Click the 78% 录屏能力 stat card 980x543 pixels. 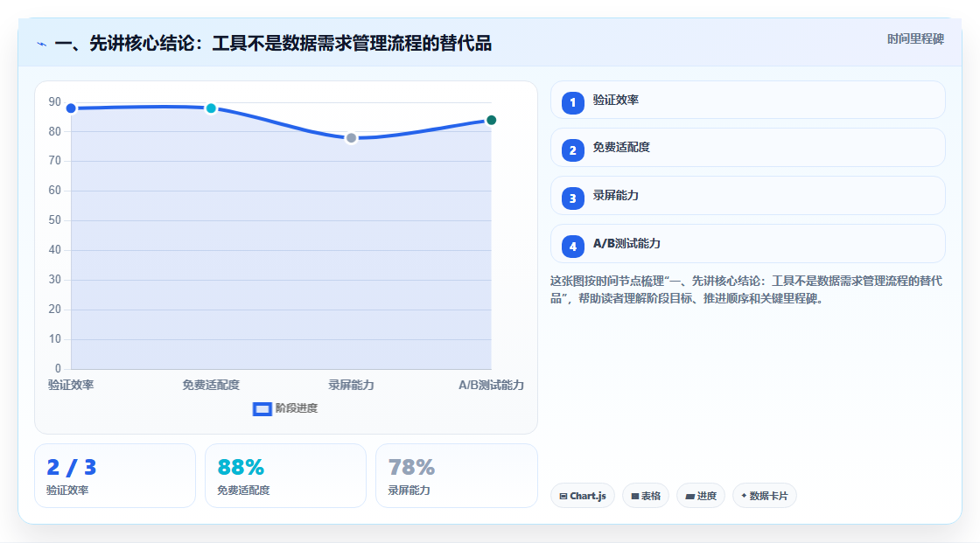pyautogui.click(x=457, y=476)
